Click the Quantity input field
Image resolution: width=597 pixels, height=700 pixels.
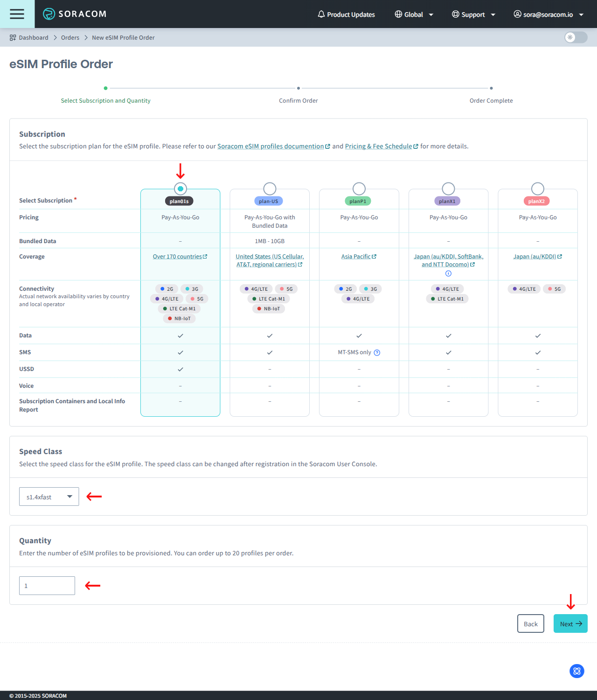point(47,585)
